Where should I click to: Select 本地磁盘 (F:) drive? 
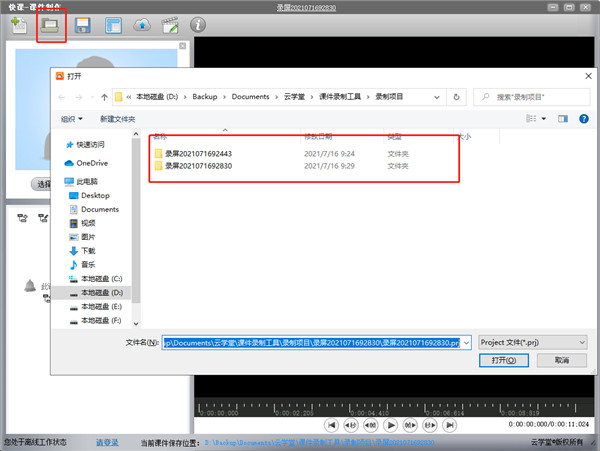click(101, 320)
